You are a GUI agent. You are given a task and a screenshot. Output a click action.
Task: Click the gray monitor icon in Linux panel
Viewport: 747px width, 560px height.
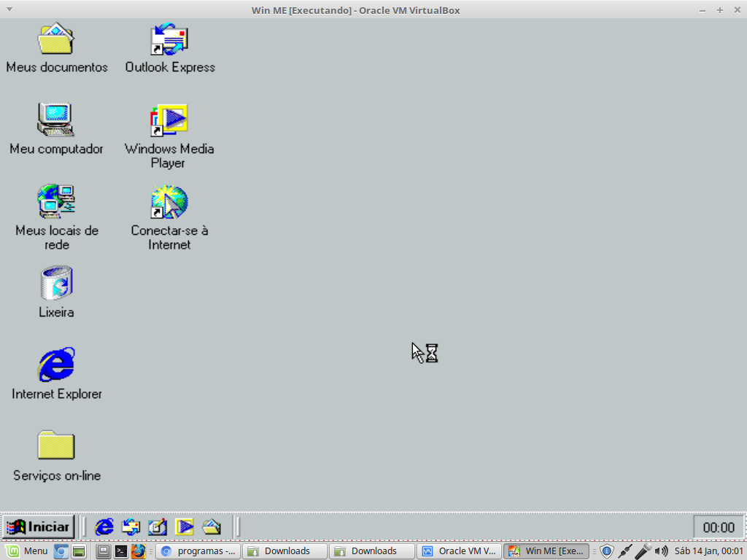103,551
